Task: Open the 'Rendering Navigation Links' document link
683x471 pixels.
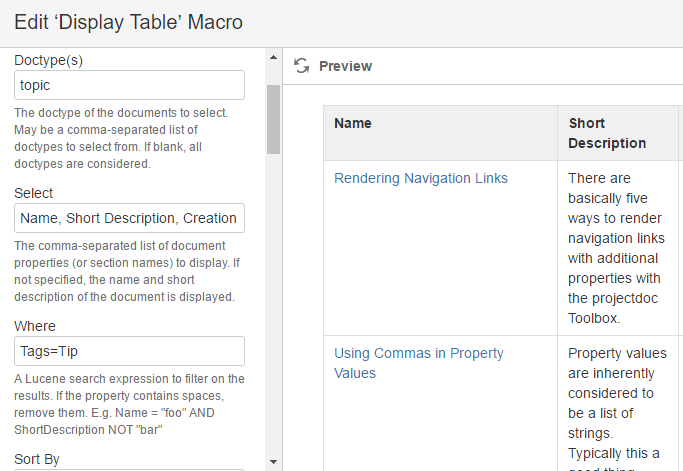Action: [420, 178]
